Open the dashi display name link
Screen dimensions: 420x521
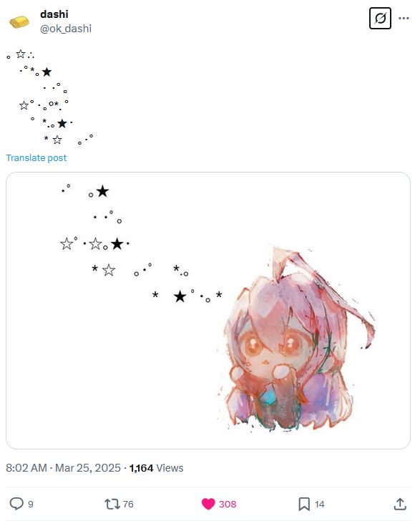pyautogui.click(x=54, y=14)
